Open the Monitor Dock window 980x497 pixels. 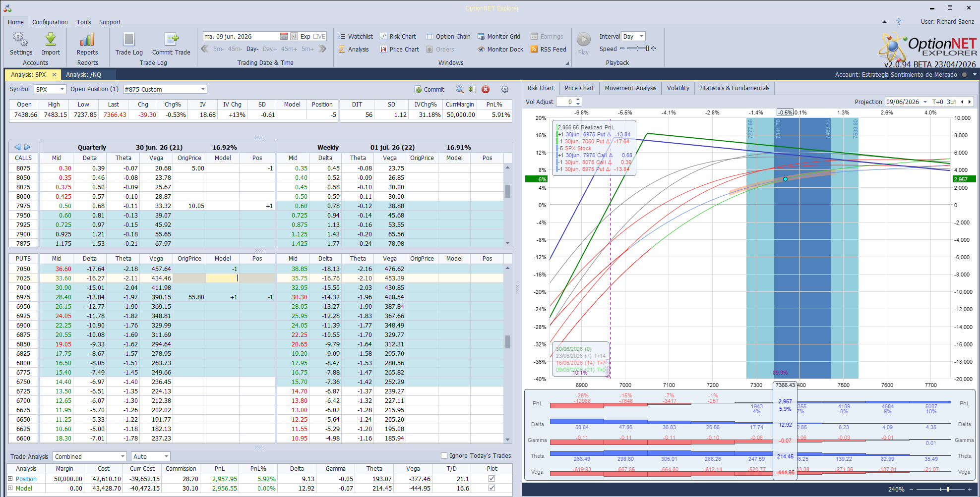coord(500,49)
